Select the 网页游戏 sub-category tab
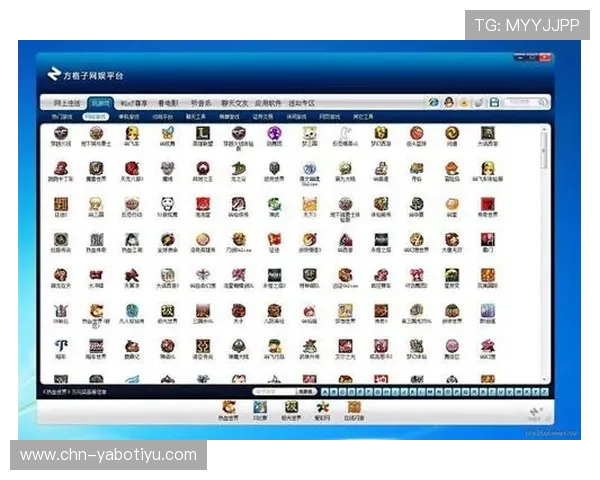This screenshot has height=480, width=600. pos(327,116)
